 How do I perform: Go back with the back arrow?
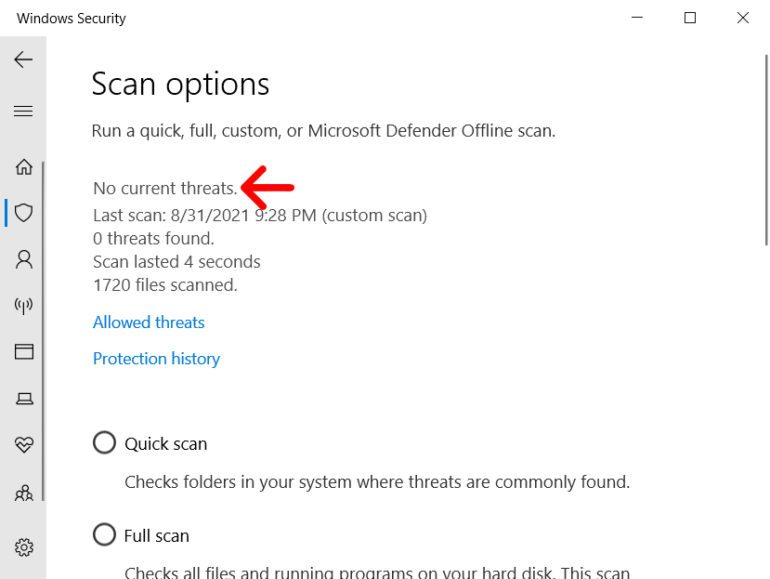(23, 60)
